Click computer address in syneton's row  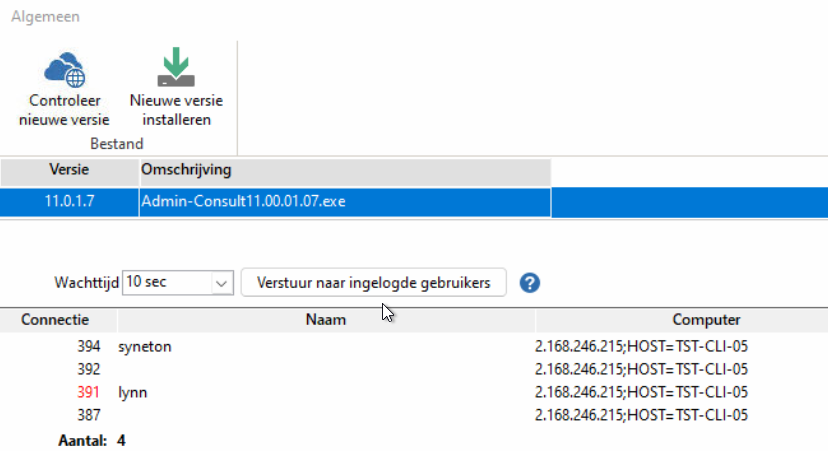642,347
